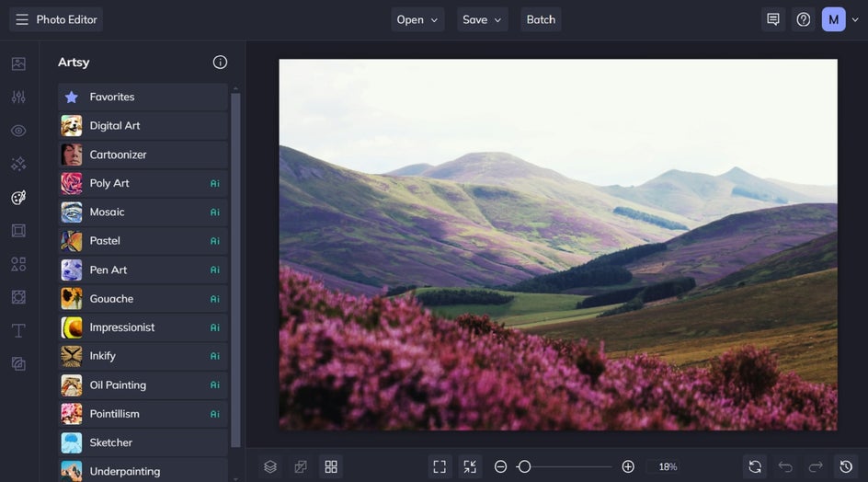
Task: Toggle the grid view button
Action: (x=331, y=466)
